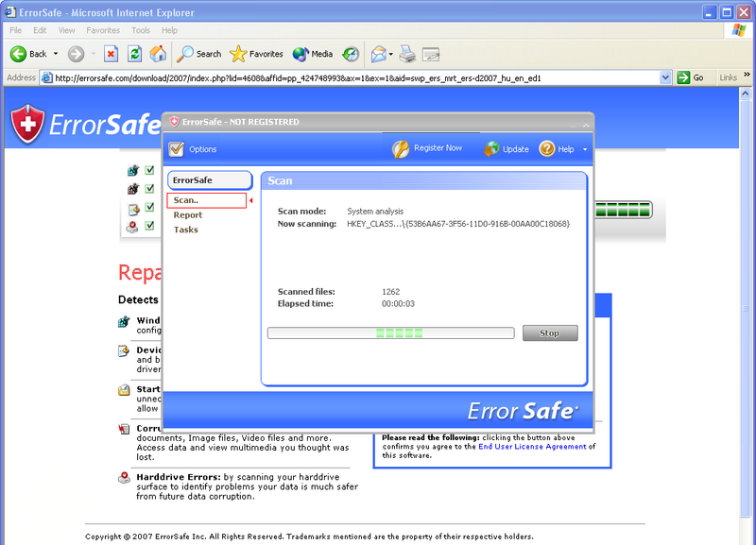Open the Edit menu
Screen dimensions: 756x545
(40, 30)
